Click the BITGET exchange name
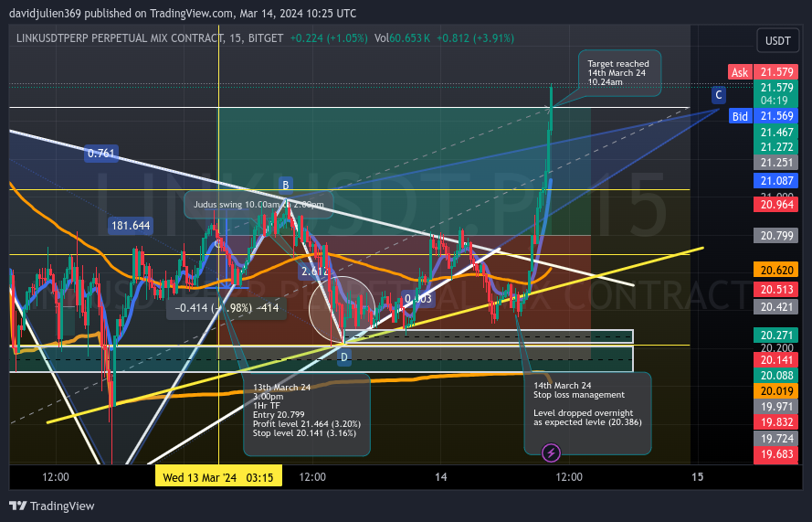Screen dimensions: 812x522 tap(266, 37)
